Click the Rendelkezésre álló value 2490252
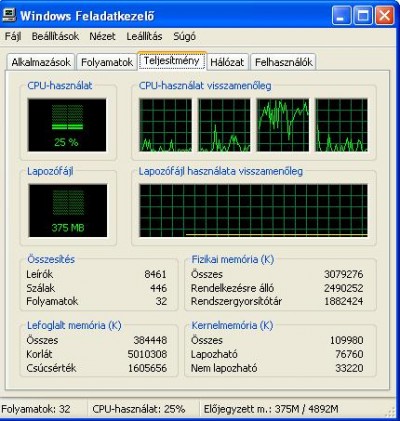This screenshot has width=400, height=421. [x=344, y=288]
